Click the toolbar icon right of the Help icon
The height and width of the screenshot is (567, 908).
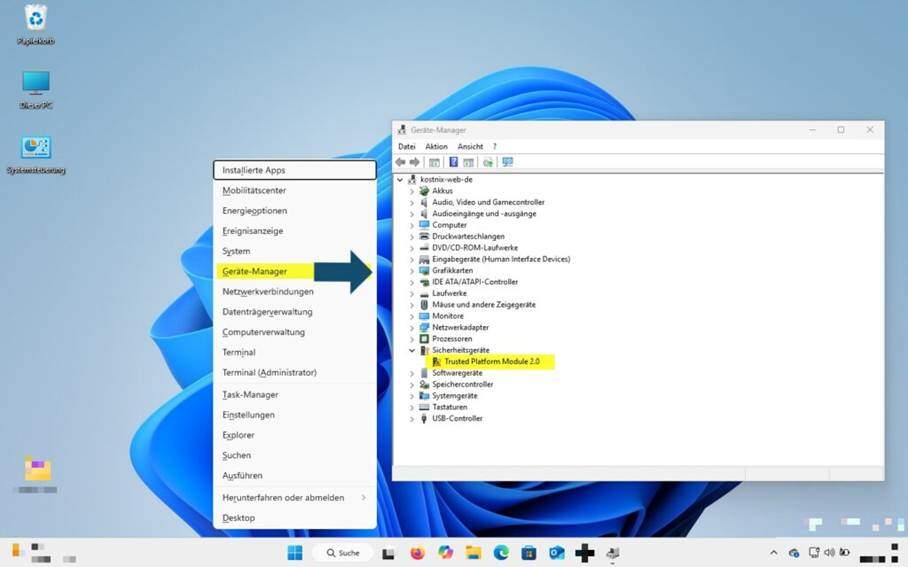tap(468, 162)
